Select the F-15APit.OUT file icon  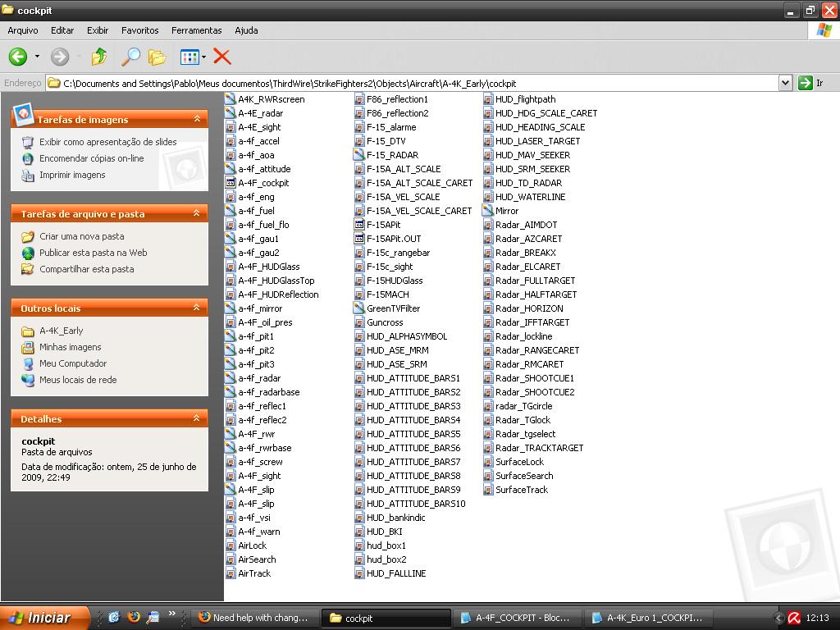tap(359, 239)
